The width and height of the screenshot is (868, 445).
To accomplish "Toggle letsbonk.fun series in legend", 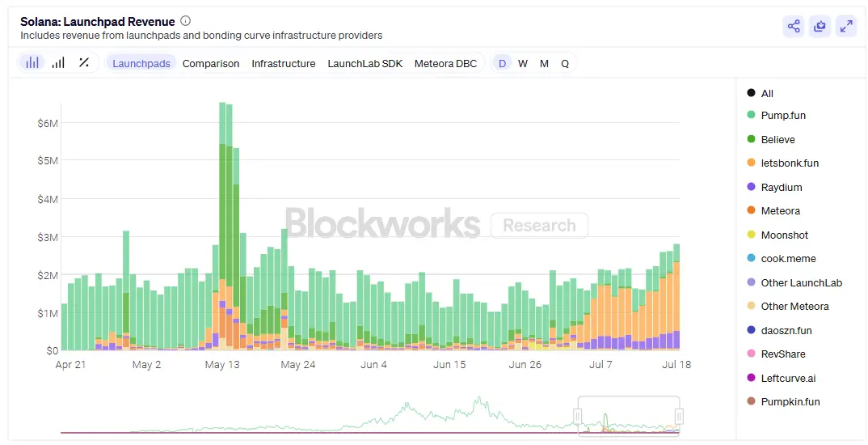I will (x=783, y=163).
